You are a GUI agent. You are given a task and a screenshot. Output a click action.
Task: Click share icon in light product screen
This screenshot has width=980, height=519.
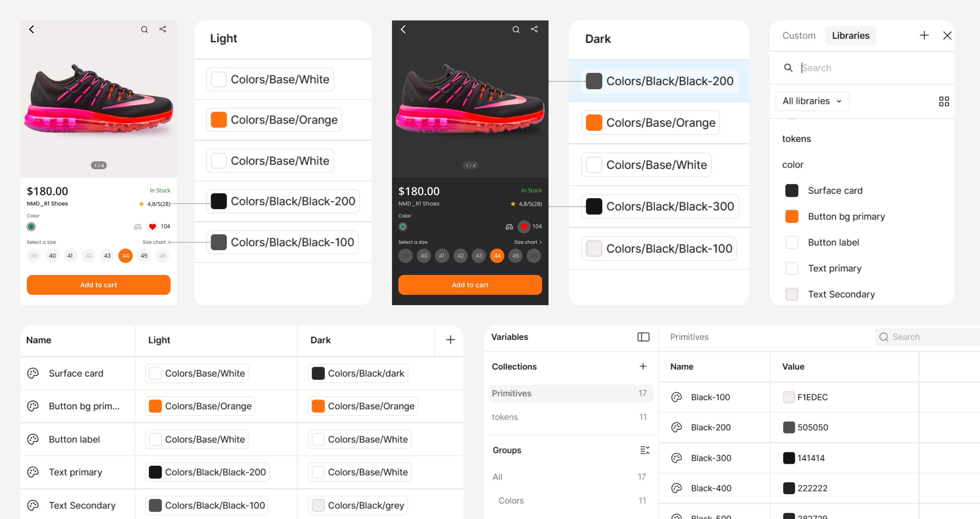162,29
